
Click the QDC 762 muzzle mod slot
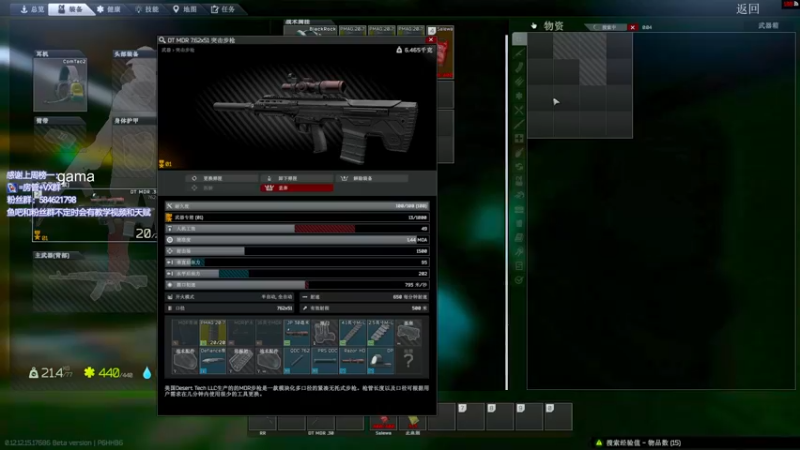click(297, 361)
